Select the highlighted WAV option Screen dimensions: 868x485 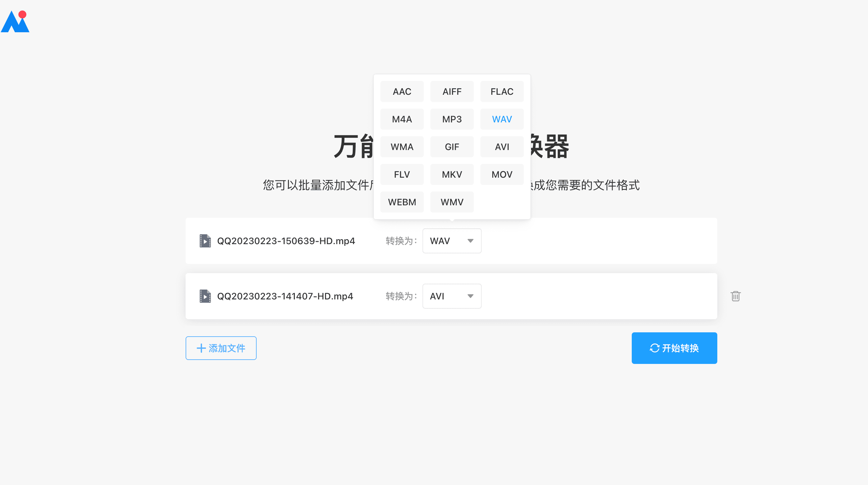[501, 119]
